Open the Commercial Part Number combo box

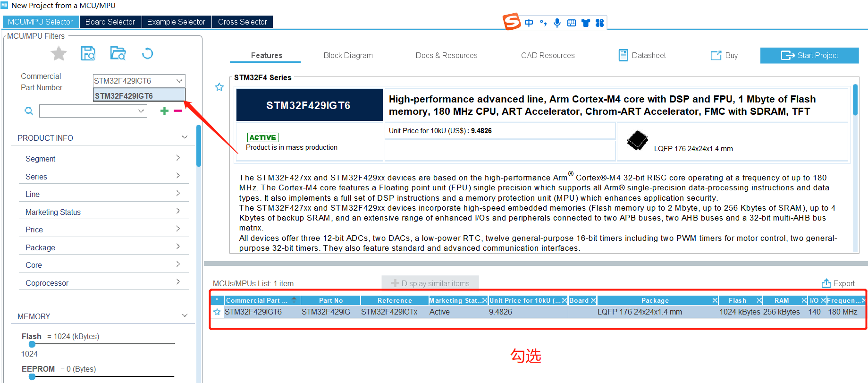click(139, 81)
